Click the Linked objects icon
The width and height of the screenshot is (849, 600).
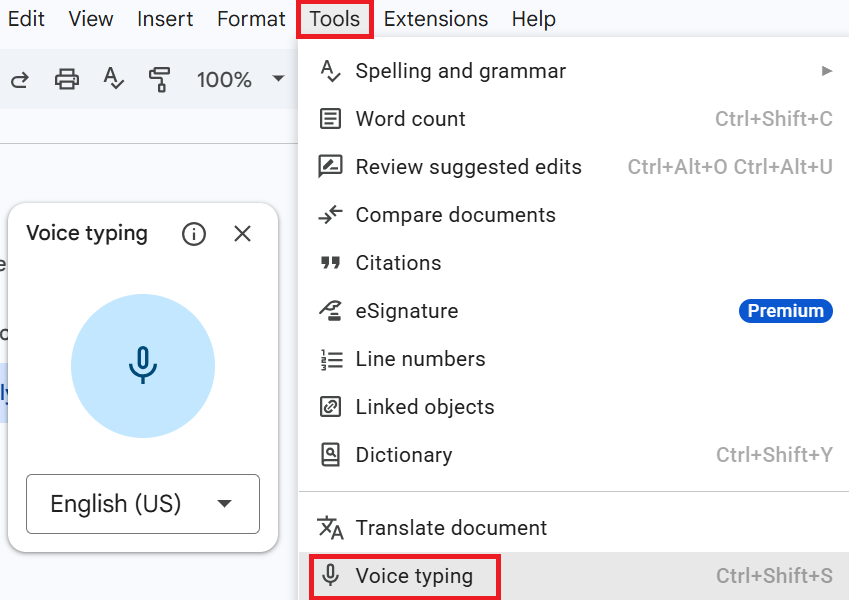coord(330,407)
